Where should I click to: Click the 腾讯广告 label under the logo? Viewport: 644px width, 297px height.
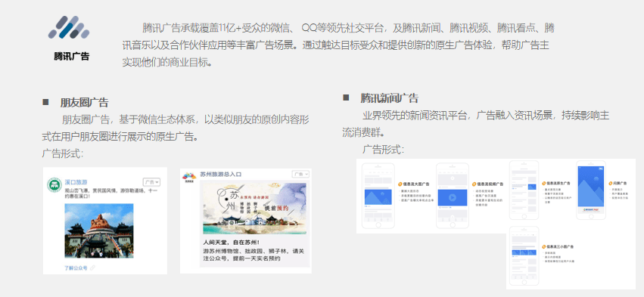point(71,56)
